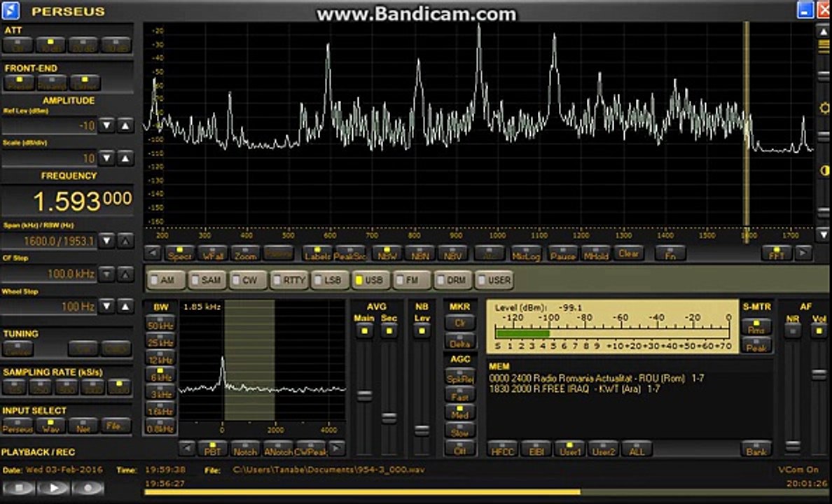Set bandwidth to 0.8 kHz

161,426
